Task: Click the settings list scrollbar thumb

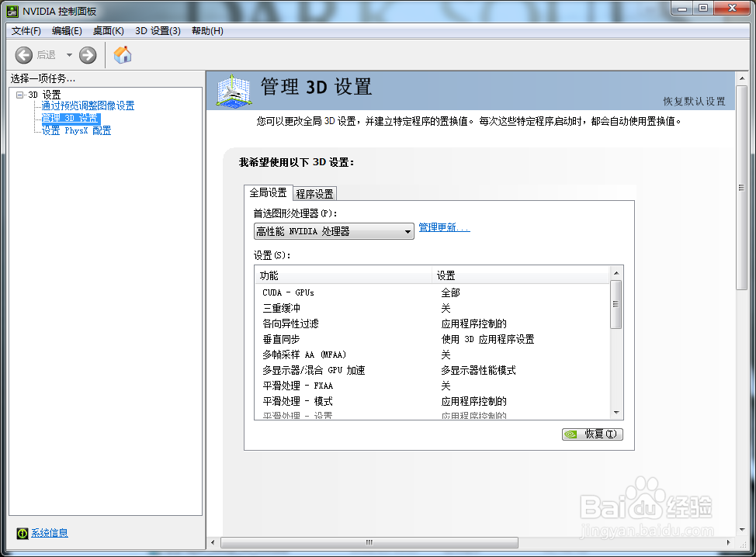Action: coord(616,305)
